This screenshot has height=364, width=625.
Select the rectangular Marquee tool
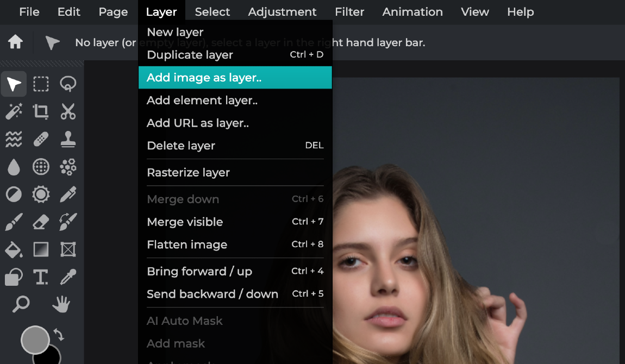[x=41, y=84]
